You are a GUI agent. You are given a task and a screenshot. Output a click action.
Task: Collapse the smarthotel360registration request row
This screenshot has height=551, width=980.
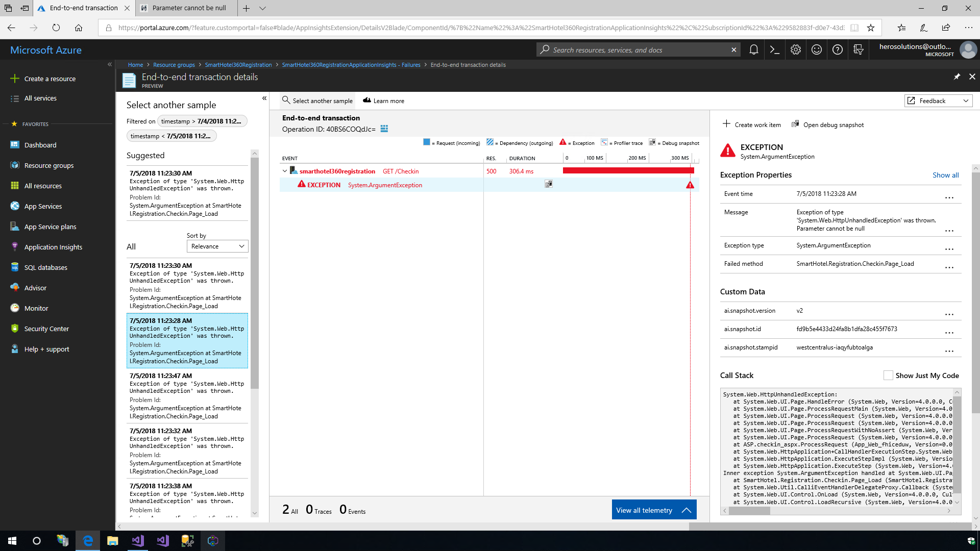(x=285, y=171)
